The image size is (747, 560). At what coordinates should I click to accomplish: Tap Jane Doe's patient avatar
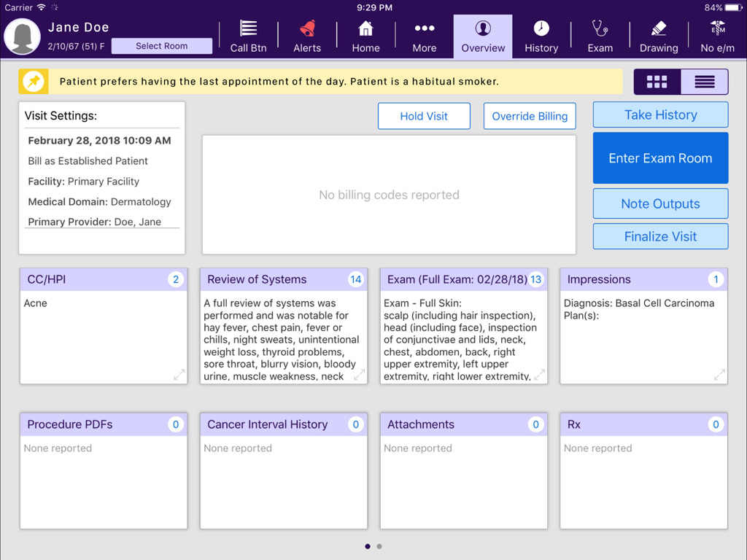(x=22, y=36)
